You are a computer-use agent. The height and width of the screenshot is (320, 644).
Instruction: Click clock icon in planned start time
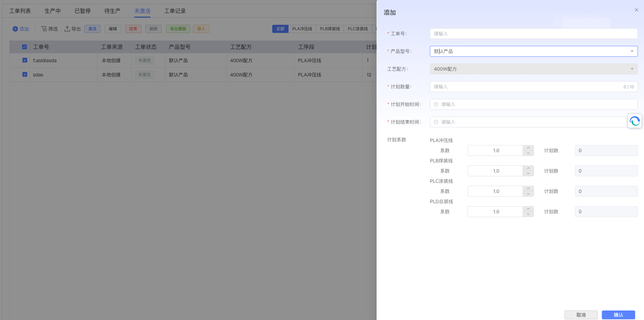pyautogui.click(x=436, y=104)
